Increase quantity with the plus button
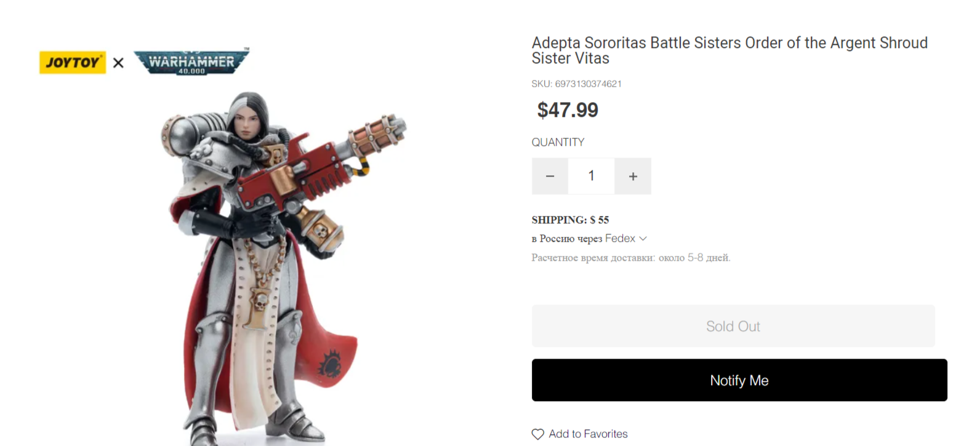Screen dimensions: 980x446 point(633,177)
